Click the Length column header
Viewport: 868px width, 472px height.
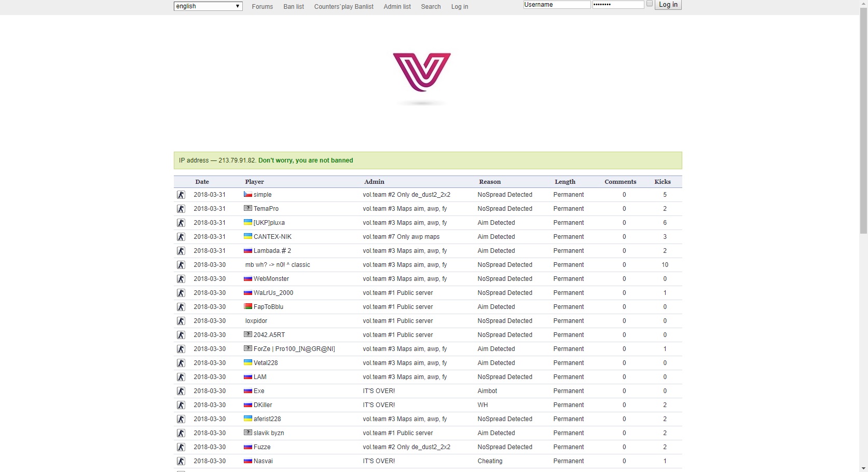pyautogui.click(x=565, y=182)
